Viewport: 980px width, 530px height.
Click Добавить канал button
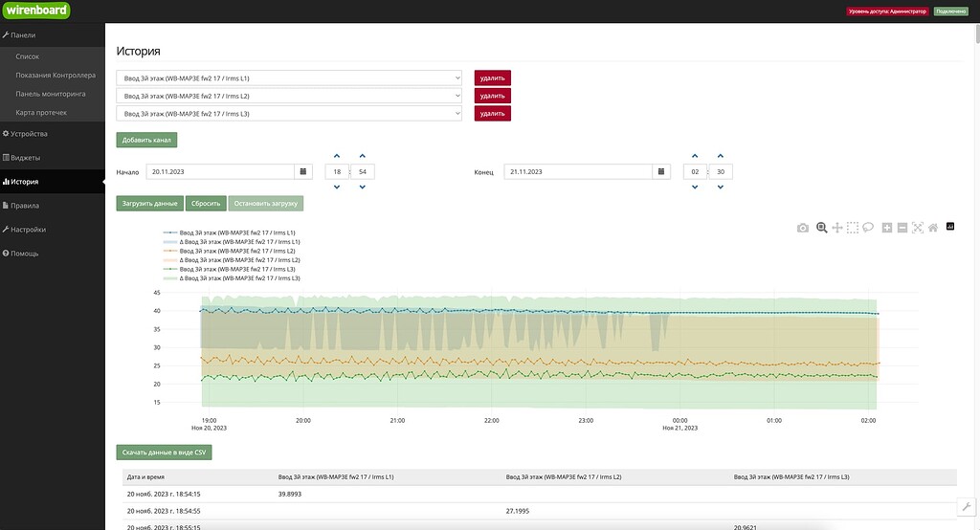click(146, 140)
